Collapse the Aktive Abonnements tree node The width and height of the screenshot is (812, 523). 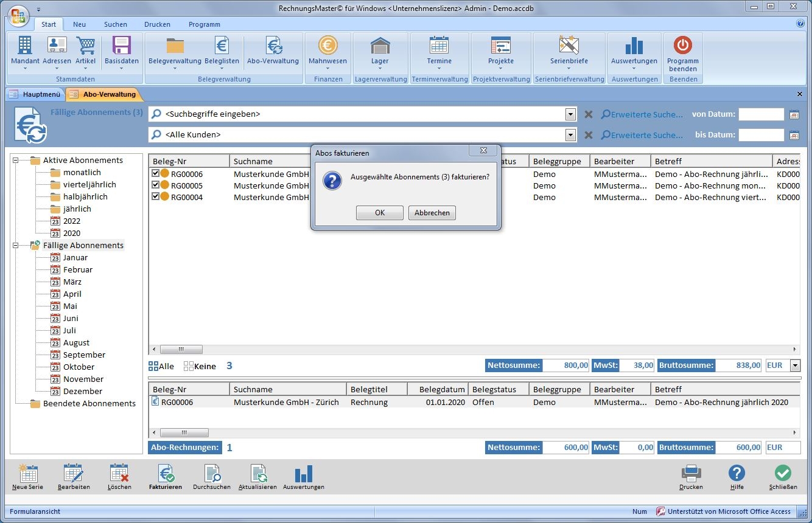coord(16,161)
